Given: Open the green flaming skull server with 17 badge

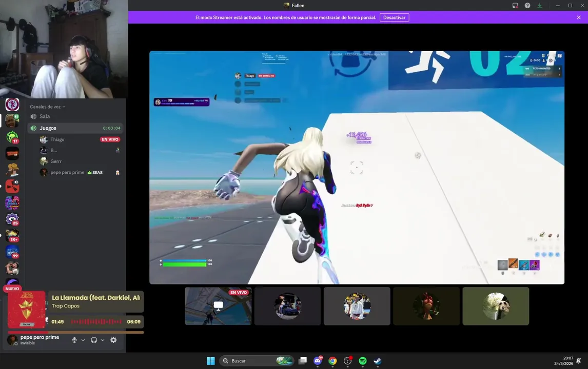Looking at the screenshot, I should tap(12, 137).
